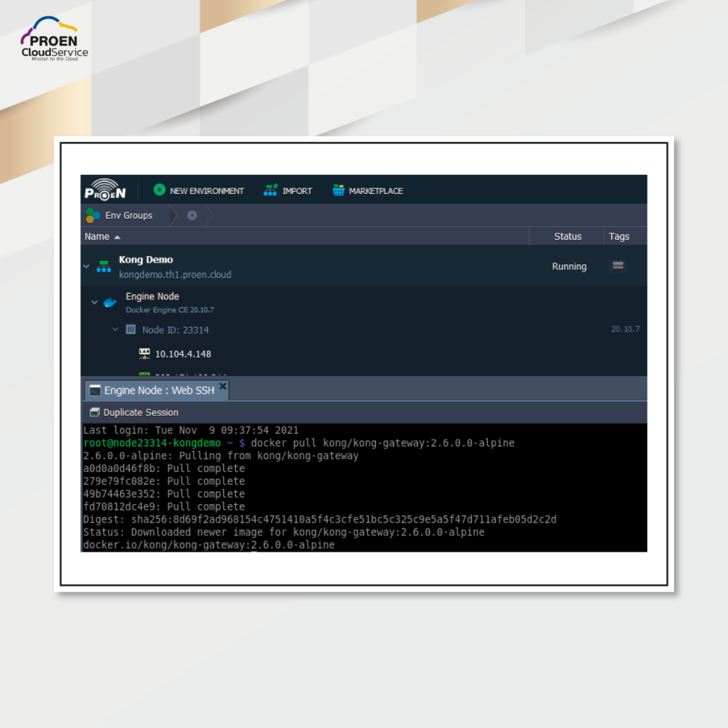Open the kongdemo.th1.proen.cloud link
The width and height of the screenshot is (728, 728).
(175, 274)
